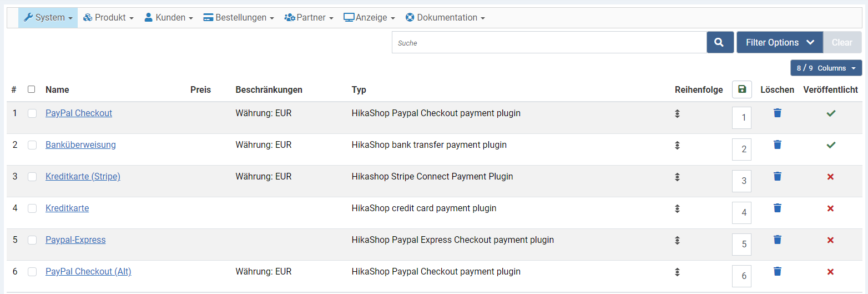Delete PayPal Checkout (Alt) via trash icon

pos(778,271)
